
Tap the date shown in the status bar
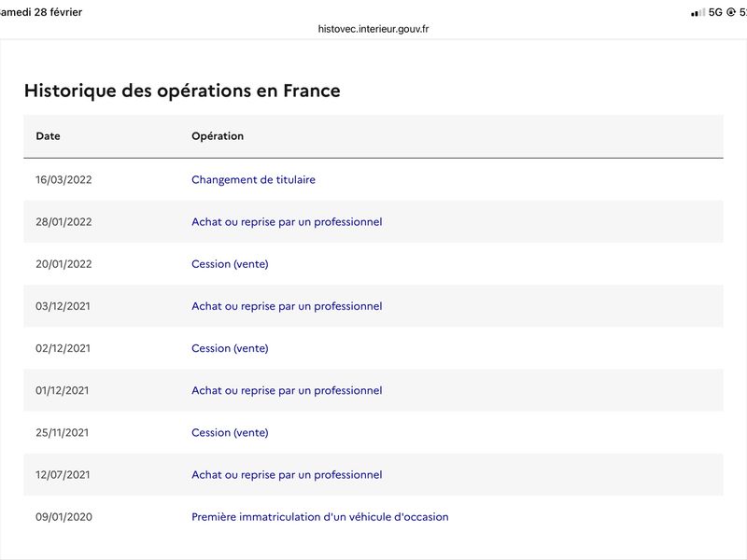[41, 12]
